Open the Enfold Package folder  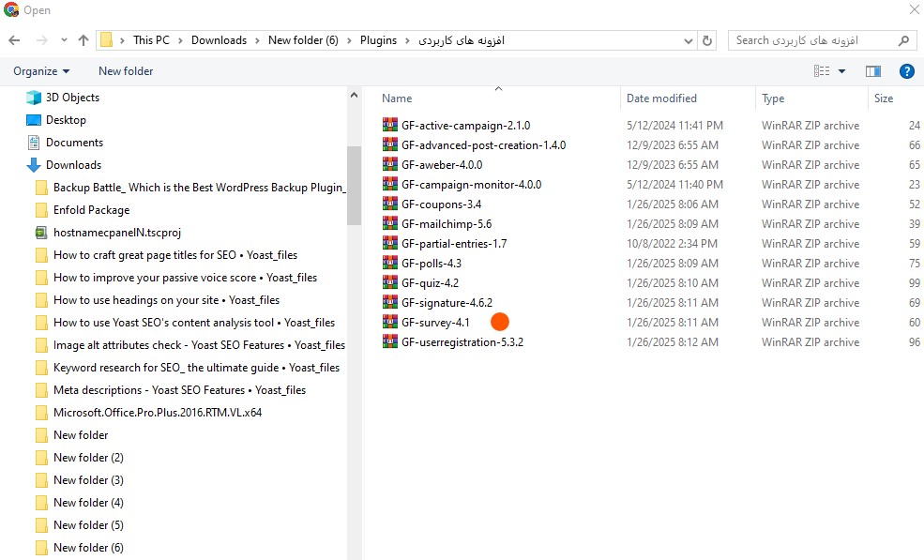coord(91,210)
